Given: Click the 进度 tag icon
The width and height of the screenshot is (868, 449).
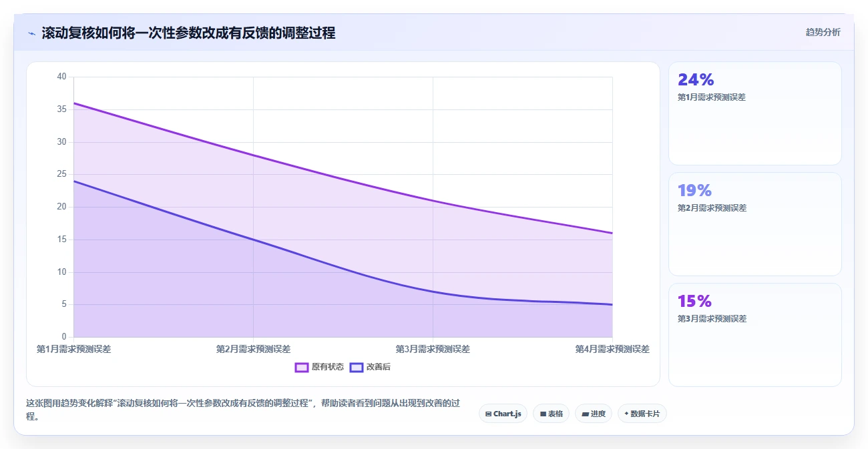Looking at the screenshot, I should pyautogui.click(x=585, y=414).
